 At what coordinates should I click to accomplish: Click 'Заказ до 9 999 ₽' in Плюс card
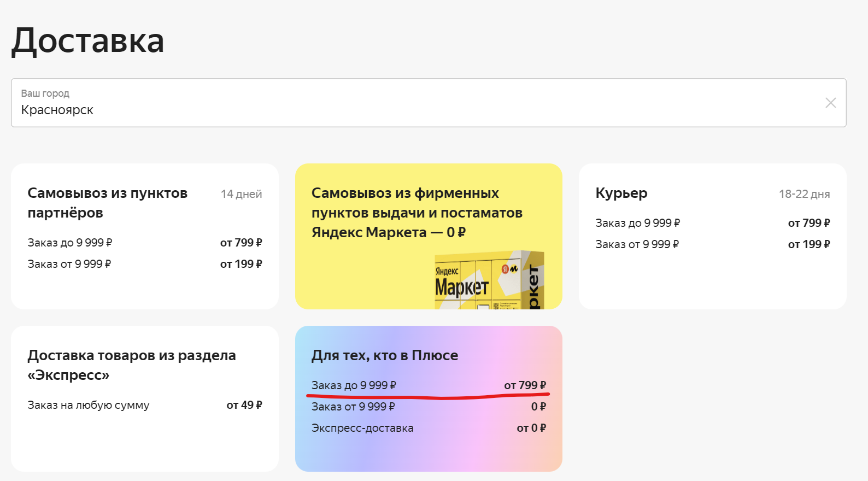click(354, 385)
